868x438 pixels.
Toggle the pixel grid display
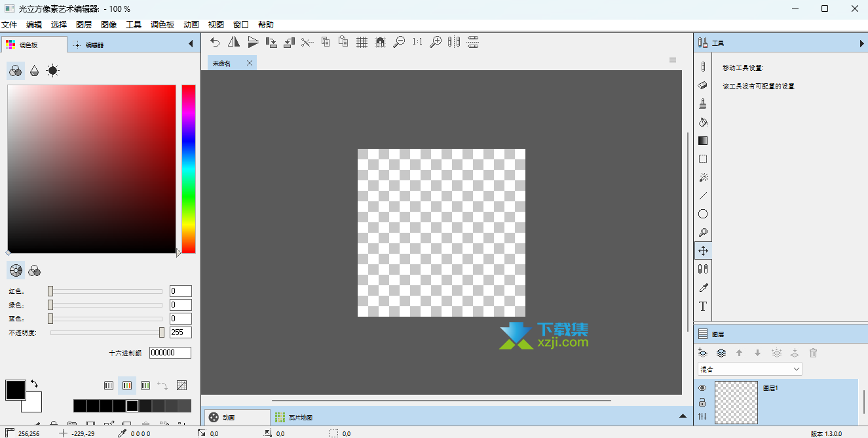point(362,43)
